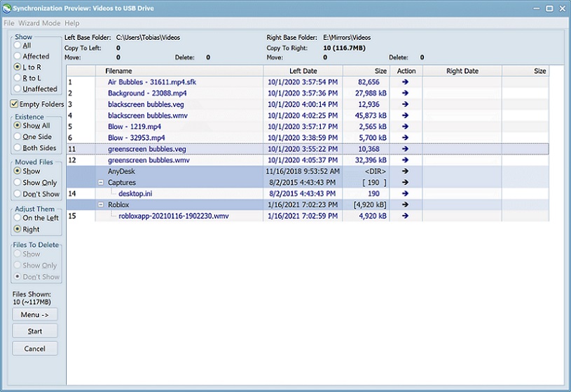Click the action arrow for Roblox folder
The width and height of the screenshot is (571, 392).
[405, 204]
